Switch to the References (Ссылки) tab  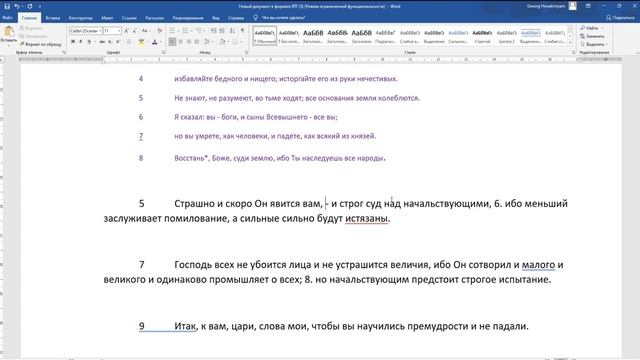[x=129, y=18]
